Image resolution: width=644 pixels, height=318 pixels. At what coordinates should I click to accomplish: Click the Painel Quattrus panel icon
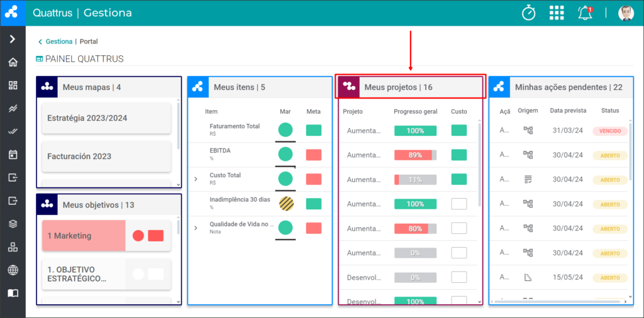tap(40, 59)
